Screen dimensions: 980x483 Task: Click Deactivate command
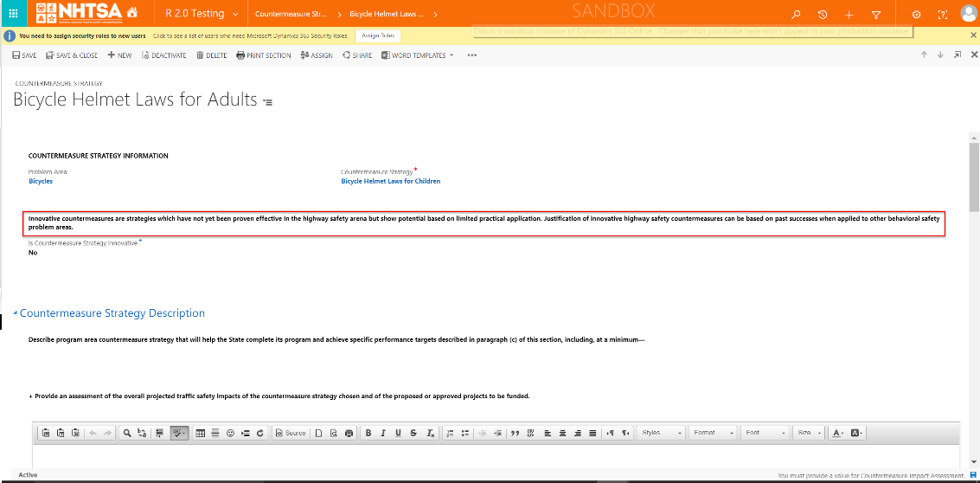click(x=163, y=55)
